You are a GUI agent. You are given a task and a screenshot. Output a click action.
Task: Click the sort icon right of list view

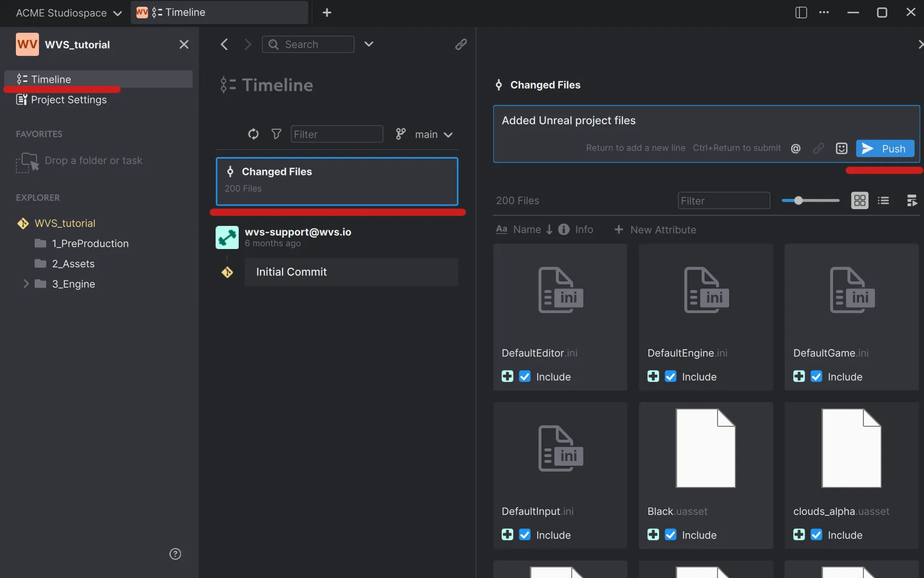pos(912,200)
